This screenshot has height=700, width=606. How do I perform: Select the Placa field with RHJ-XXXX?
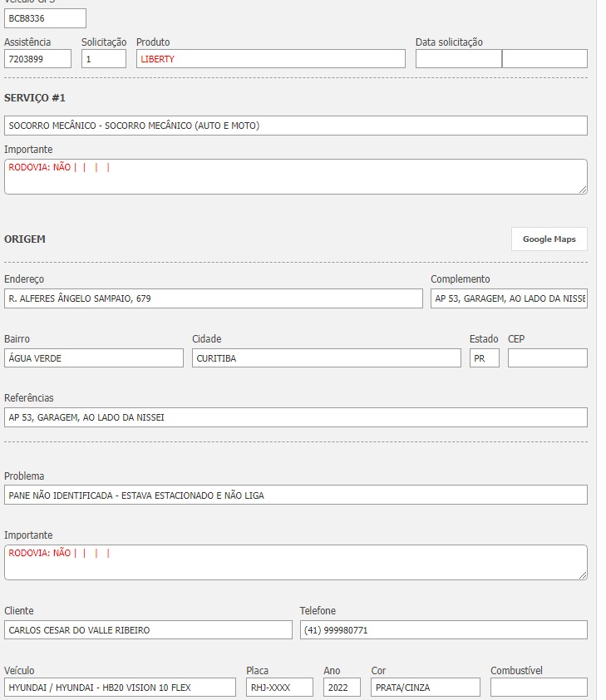pos(279,688)
